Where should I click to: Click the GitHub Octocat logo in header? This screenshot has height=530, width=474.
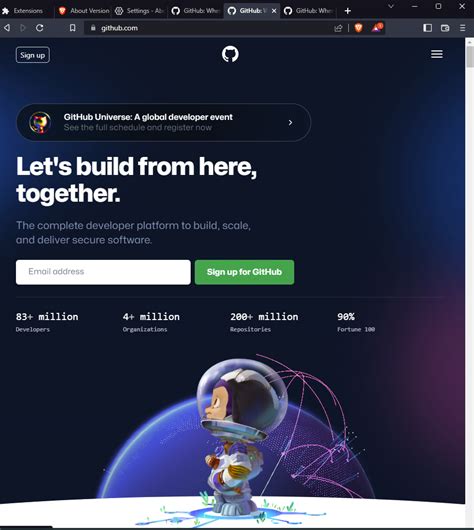click(230, 54)
